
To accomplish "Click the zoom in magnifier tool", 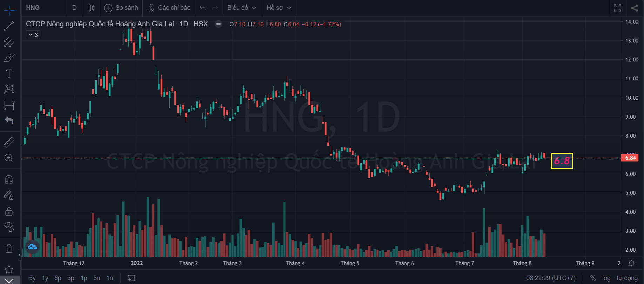I will click(9, 158).
